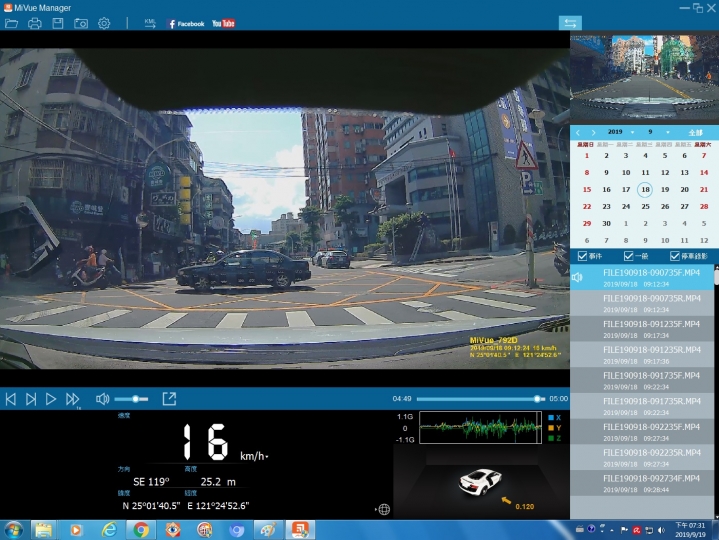Image resolution: width=719 pixels, height=540 pixels.
Task: Select September 25 in the calendar
Action: 645,207
